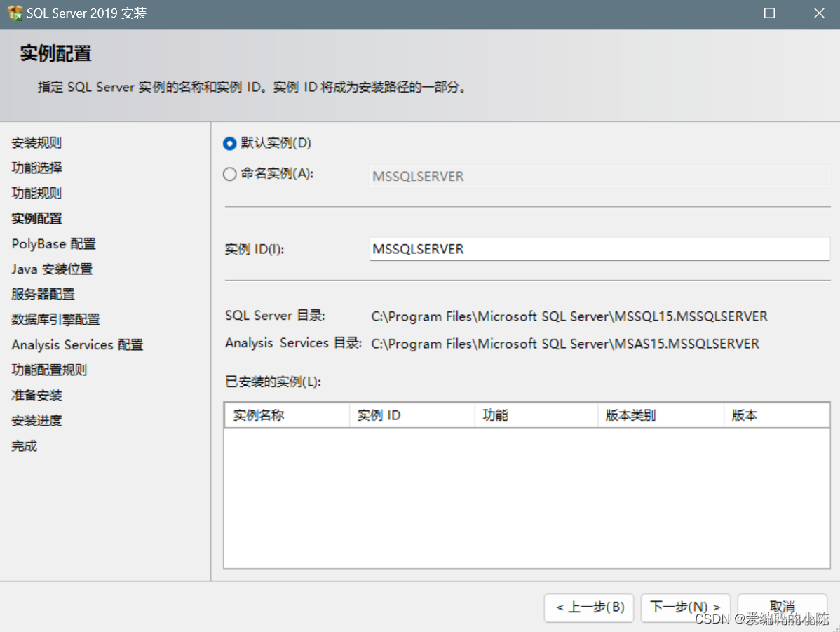Select Analysis Services 配置 in the step list

click(x=77, y=344)
